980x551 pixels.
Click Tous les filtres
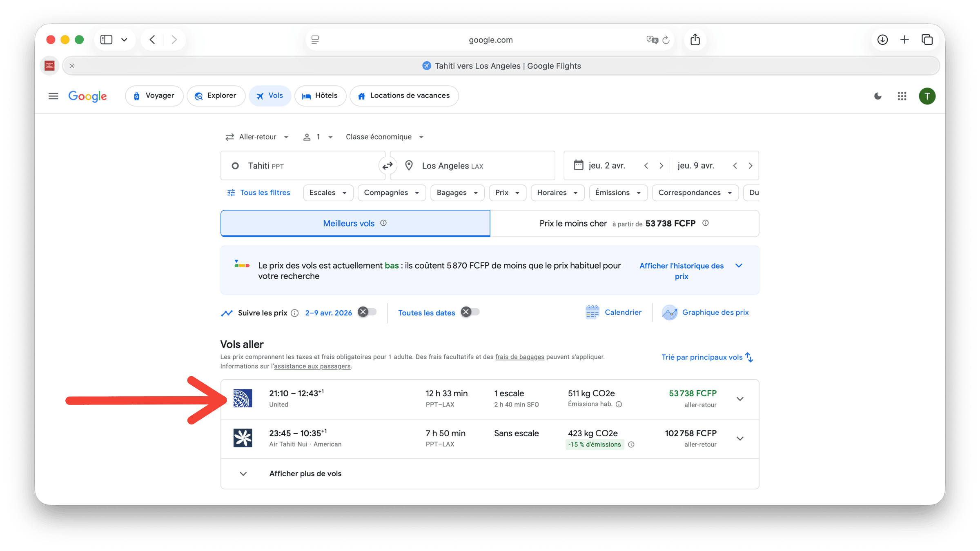258,193
